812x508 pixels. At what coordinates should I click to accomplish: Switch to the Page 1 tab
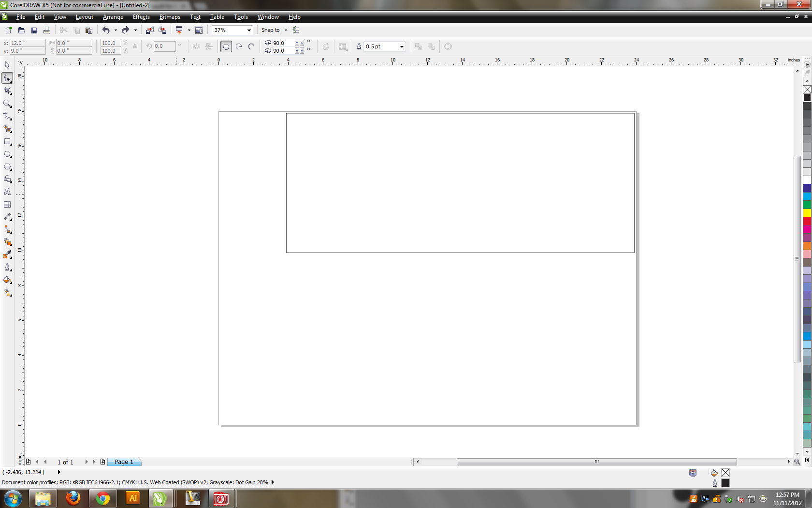coord(124,462)
